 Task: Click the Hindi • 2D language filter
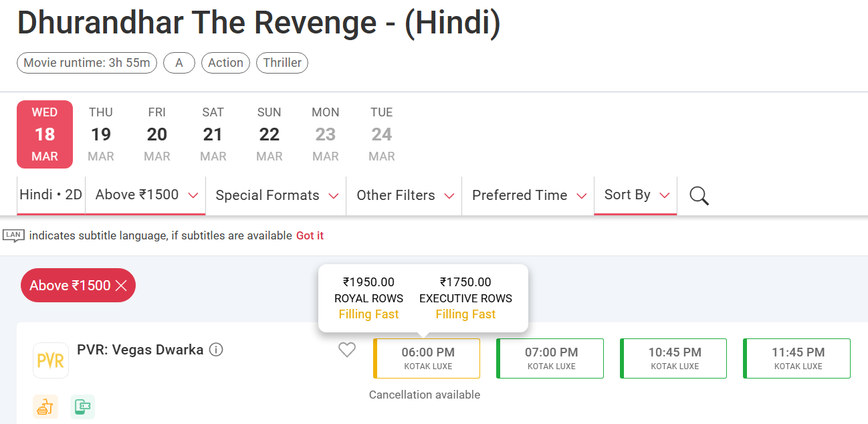[x=51, y=195]
